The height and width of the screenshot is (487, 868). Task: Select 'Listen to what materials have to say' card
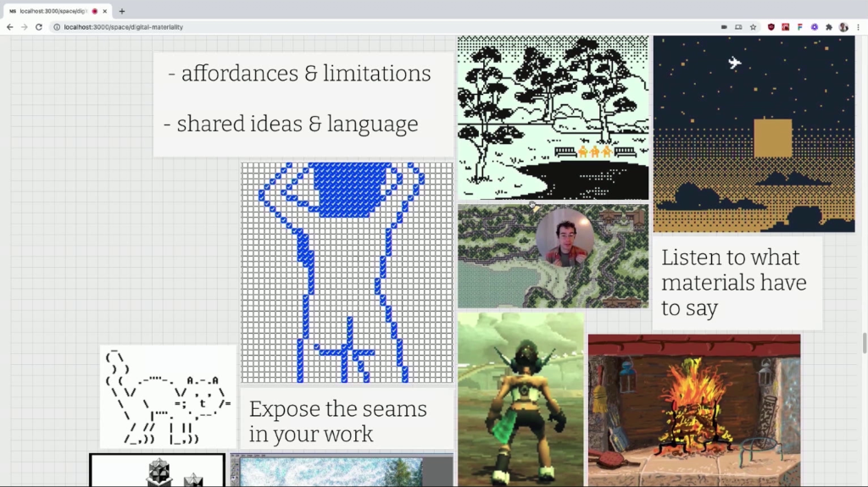(x=737, y=284)
